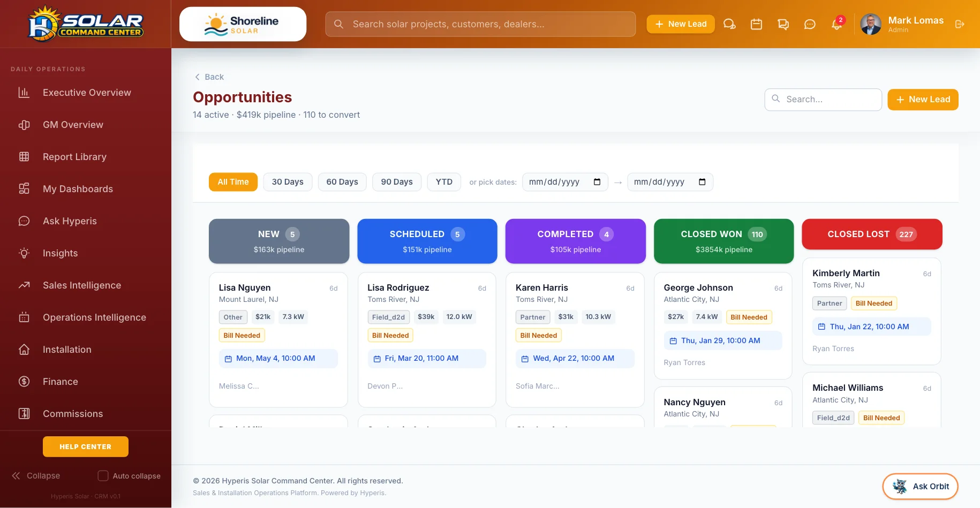Select the YTD filter
The image size is (980, 508).
tap(444, 182)
